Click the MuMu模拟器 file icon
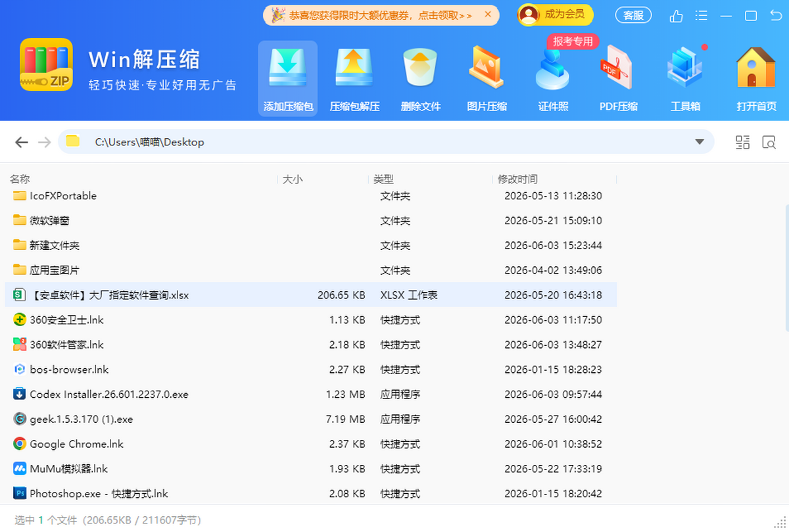The image size is (789, 532). tap(20, 469)
